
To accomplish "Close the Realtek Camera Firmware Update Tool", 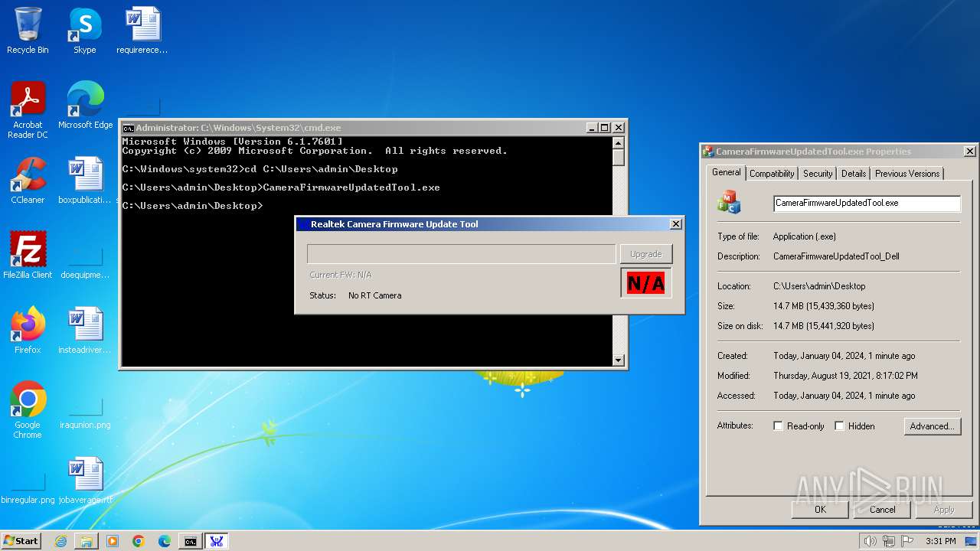I will [675, 224].
